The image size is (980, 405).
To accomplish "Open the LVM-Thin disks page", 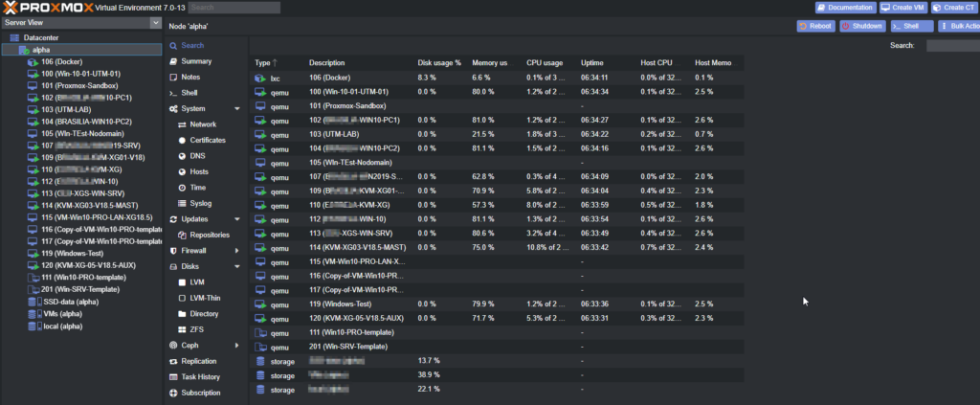I will point(205,298).
